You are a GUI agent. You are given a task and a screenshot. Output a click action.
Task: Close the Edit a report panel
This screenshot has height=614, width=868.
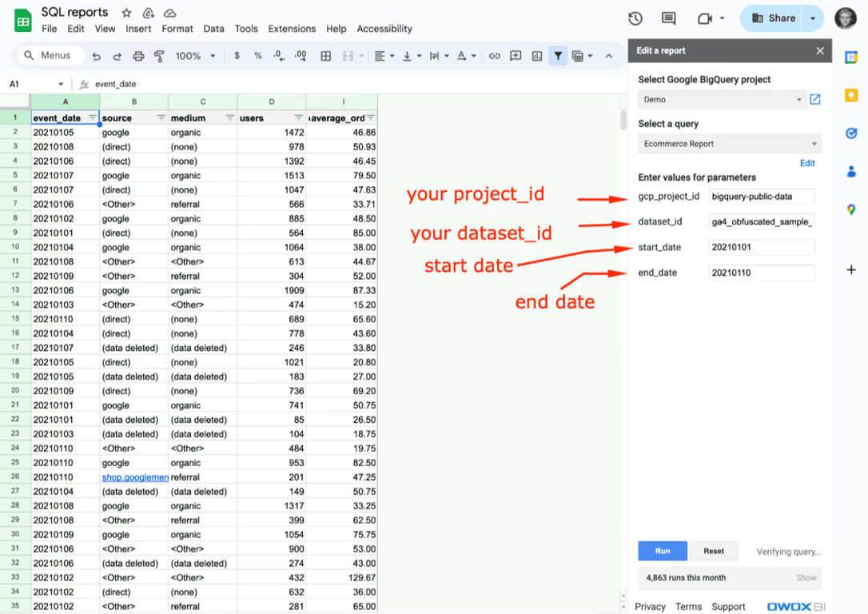[x=820, y=51]
